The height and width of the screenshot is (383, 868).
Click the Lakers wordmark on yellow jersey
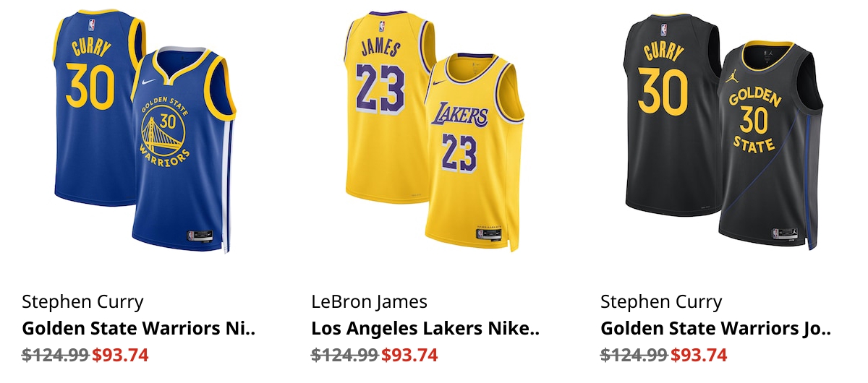click(460, 113)
